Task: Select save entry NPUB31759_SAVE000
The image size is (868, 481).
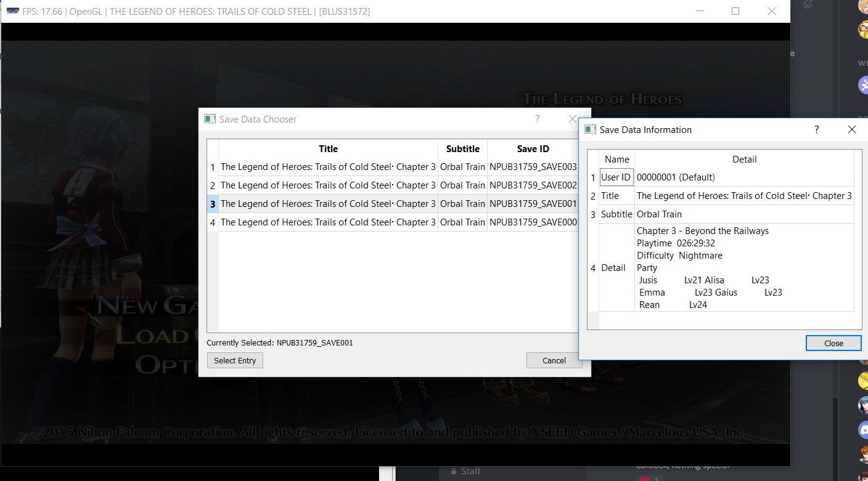Action: 533,222
